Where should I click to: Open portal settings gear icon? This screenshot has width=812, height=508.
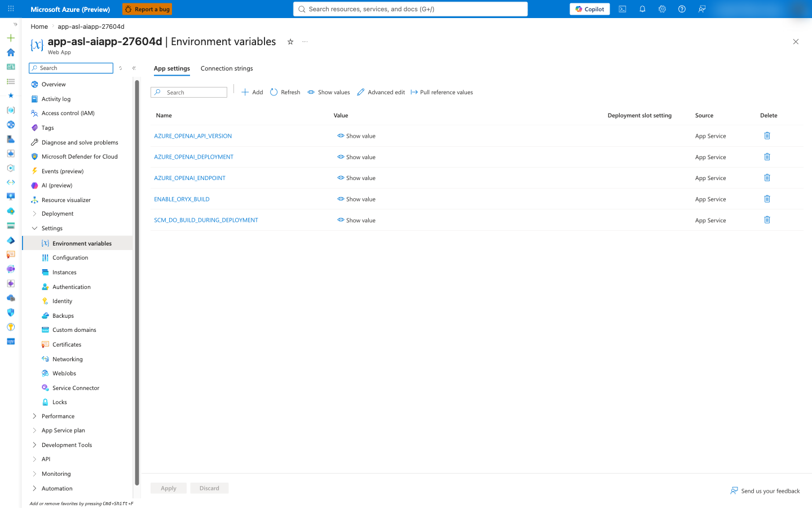pyautogui.click(x=662, y=9)
